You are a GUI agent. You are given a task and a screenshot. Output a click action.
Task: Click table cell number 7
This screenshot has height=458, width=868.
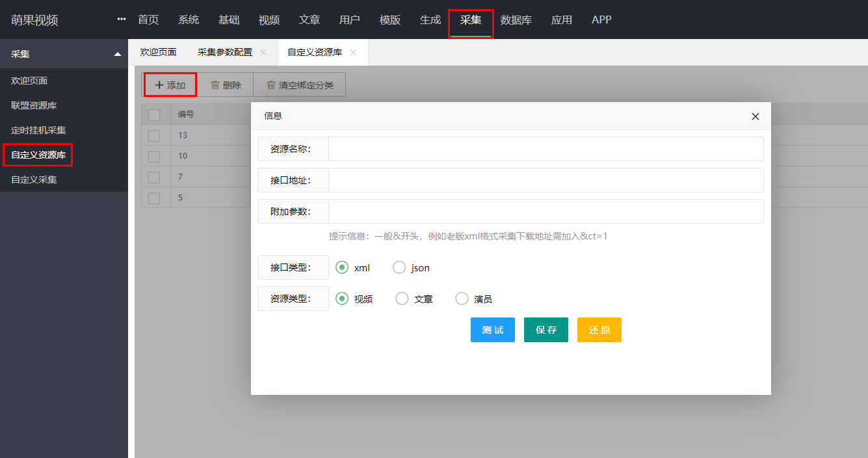point(181,177)
